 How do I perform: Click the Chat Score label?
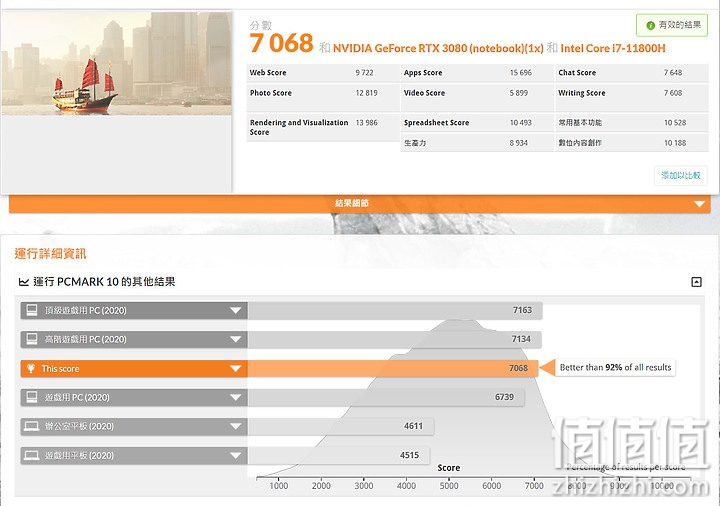point(577,73)
